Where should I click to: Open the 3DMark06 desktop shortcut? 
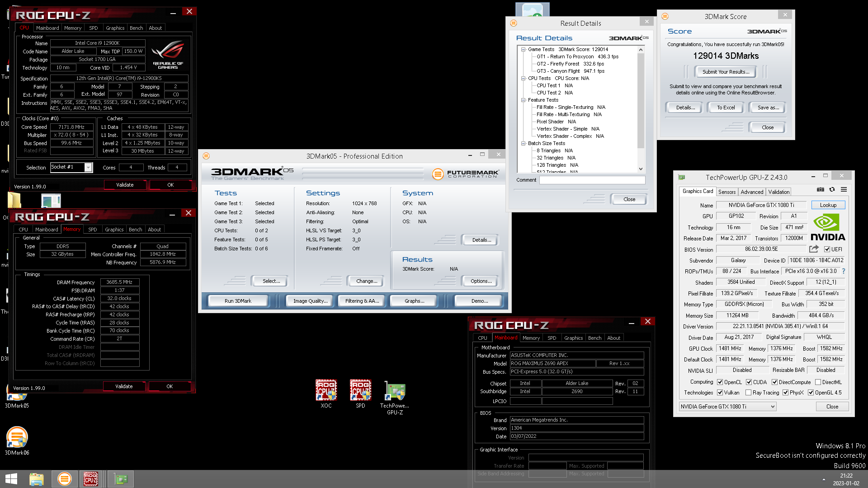(17, 441)
